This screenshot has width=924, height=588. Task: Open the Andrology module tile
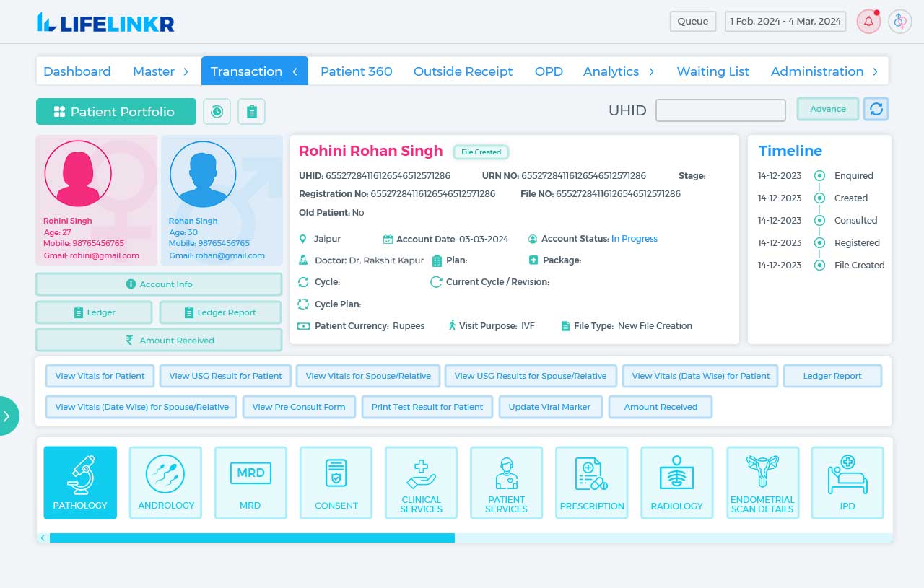pos(165,482)
